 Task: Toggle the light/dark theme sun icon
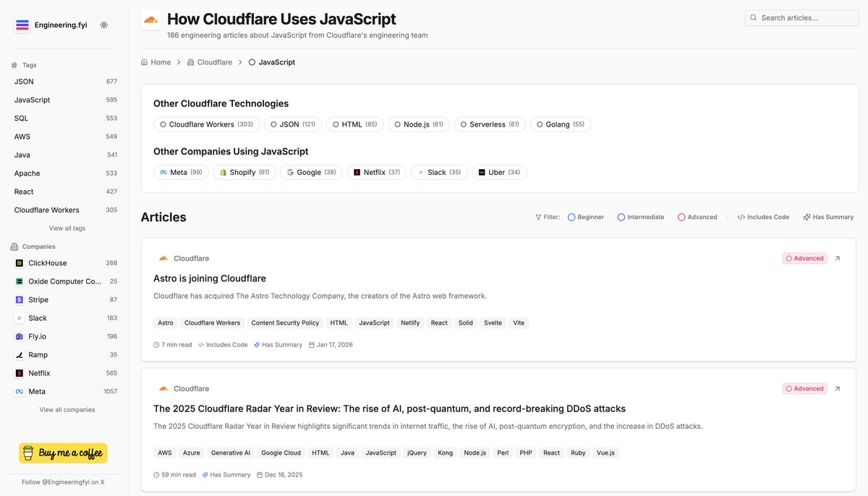(x=104, y=25)
